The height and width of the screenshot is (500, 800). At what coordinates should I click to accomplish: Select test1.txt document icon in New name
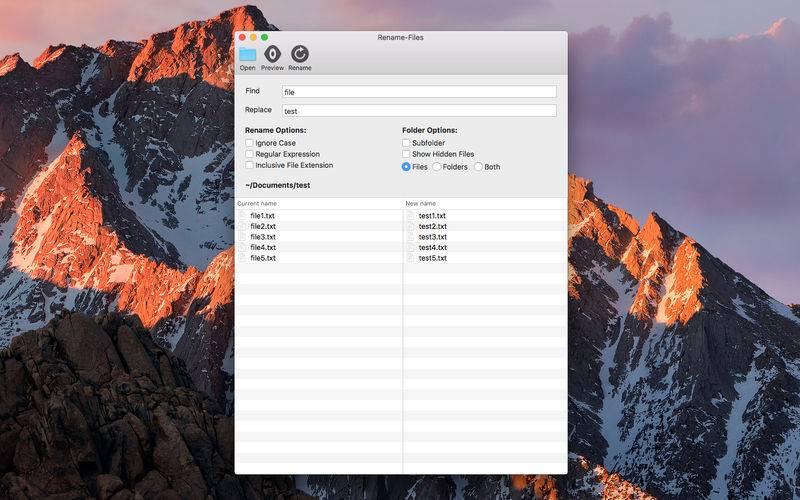410,216
